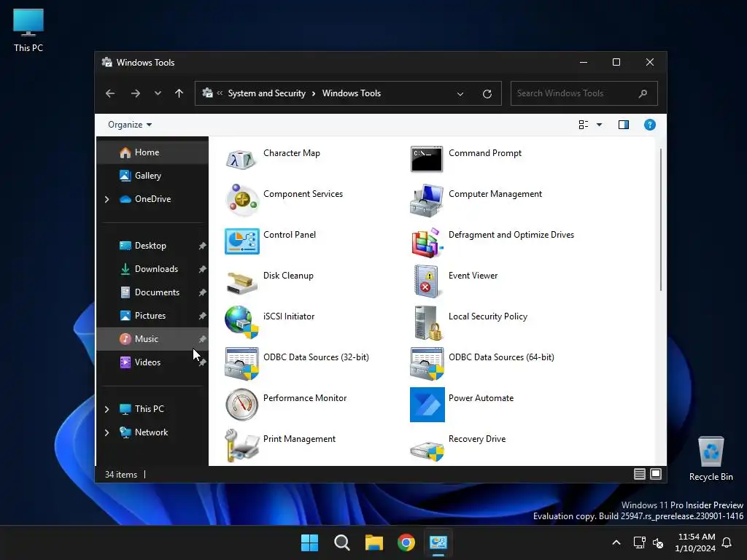Change view via the layout icon button
747x560 pixels.
[583, 125]
